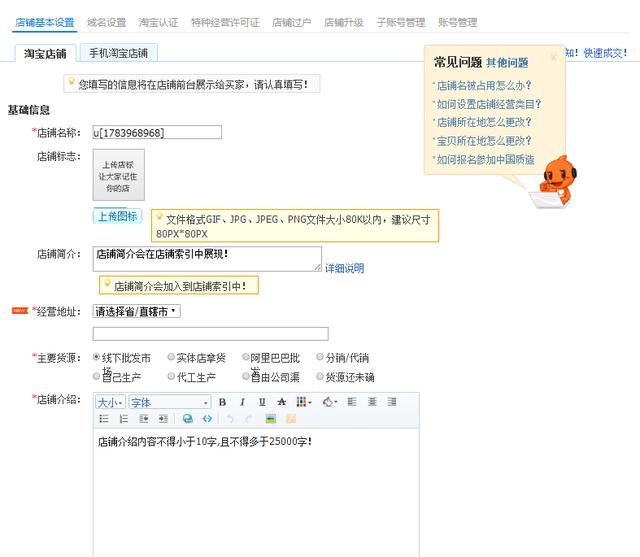
Task: Select the 自由公司渠道 radio option
Action: click(x=246, y=376)
